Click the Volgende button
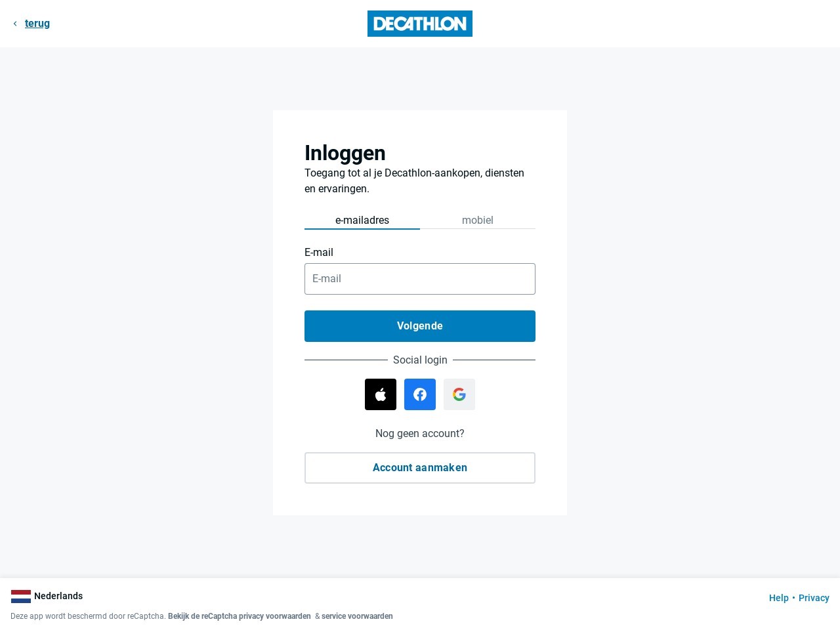Image resolution: width=840 pixels, height=630 pixels. click(420, 326)
